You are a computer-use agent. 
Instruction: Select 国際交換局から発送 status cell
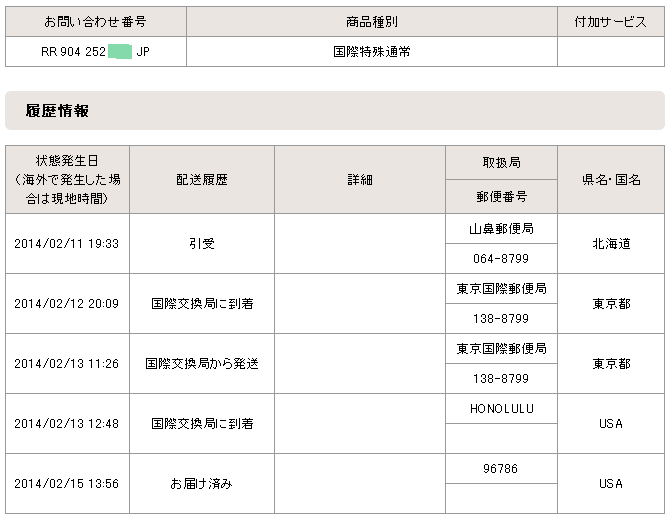click(x=202, y=364)
